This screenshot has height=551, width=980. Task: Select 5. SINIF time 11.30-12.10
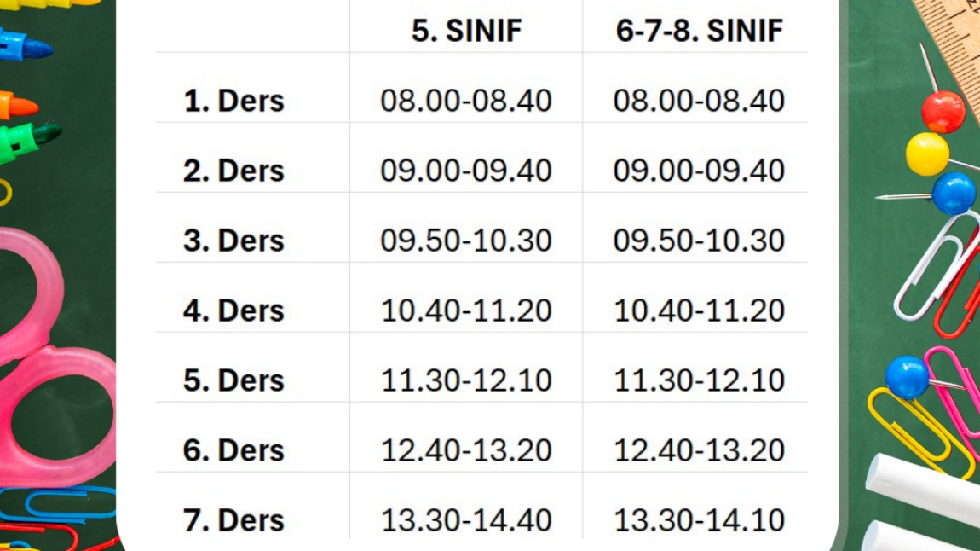[466, 380]
